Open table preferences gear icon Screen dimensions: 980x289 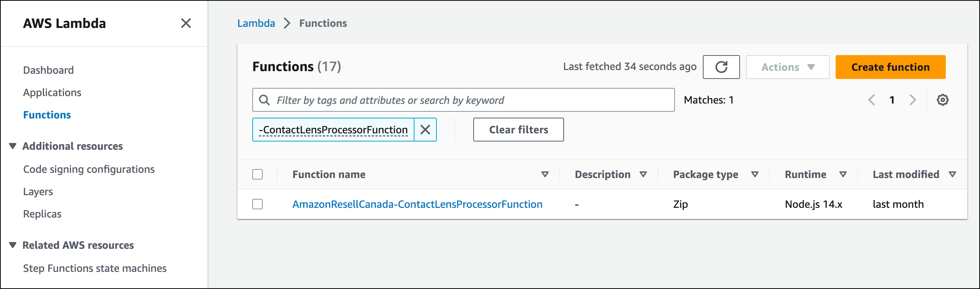(942, 100)
